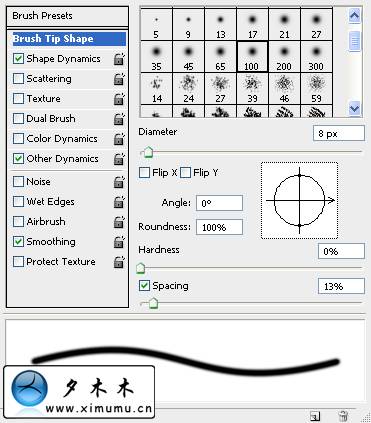Toggle lock icon for Protect Texture

click(119, 262)
